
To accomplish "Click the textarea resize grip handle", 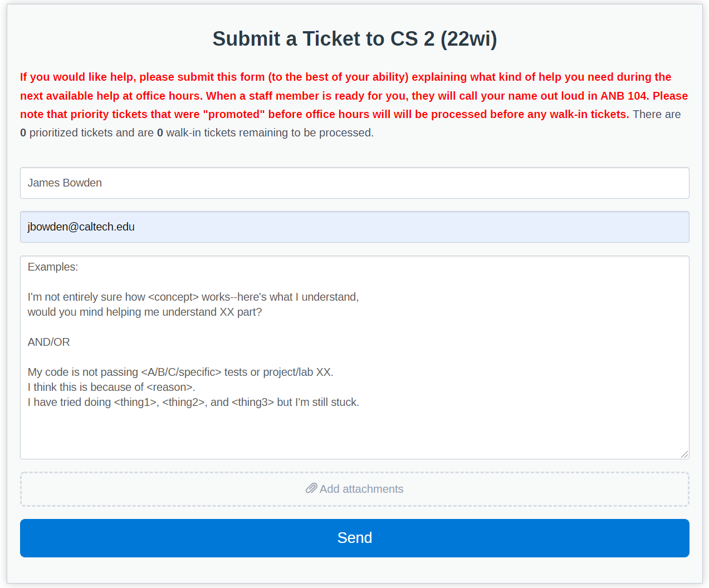I will pyautogui.click(x=684, y=454).
